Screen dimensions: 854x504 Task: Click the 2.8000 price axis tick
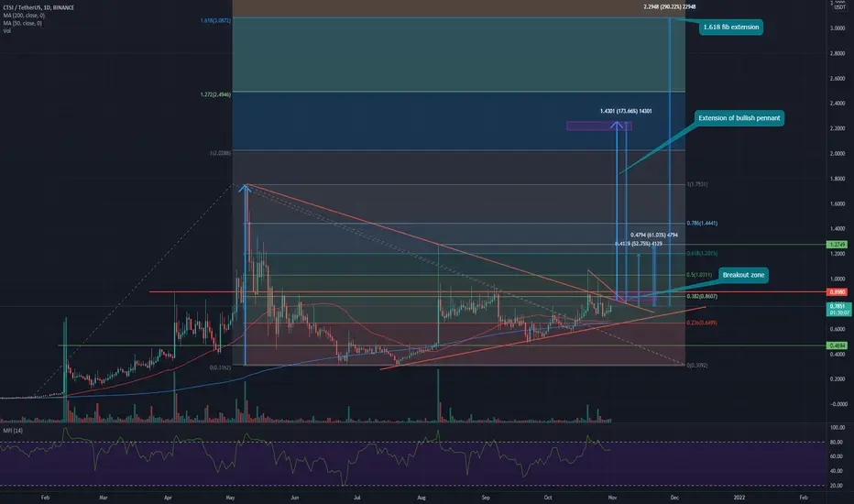838,54
